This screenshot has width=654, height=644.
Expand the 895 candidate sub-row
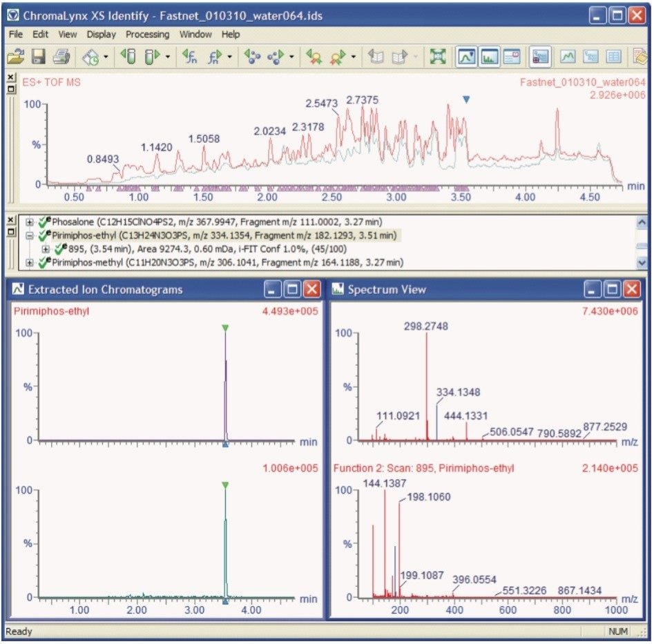46,249
